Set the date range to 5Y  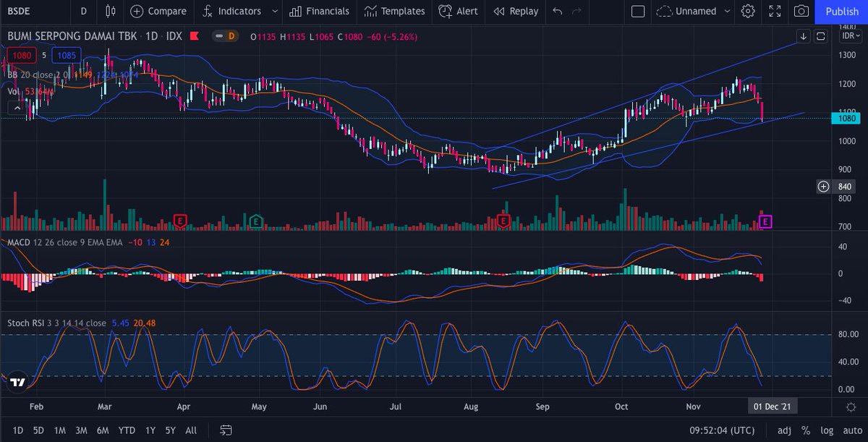pyautogui.click(x=170, y=430)
